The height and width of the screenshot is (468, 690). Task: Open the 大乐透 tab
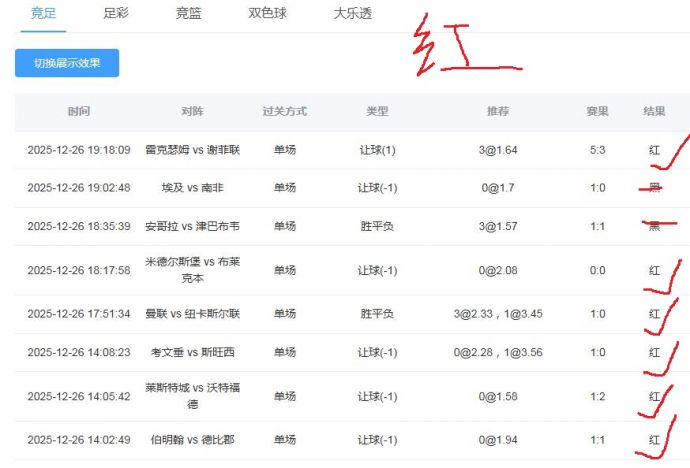[x=355, y=14]
